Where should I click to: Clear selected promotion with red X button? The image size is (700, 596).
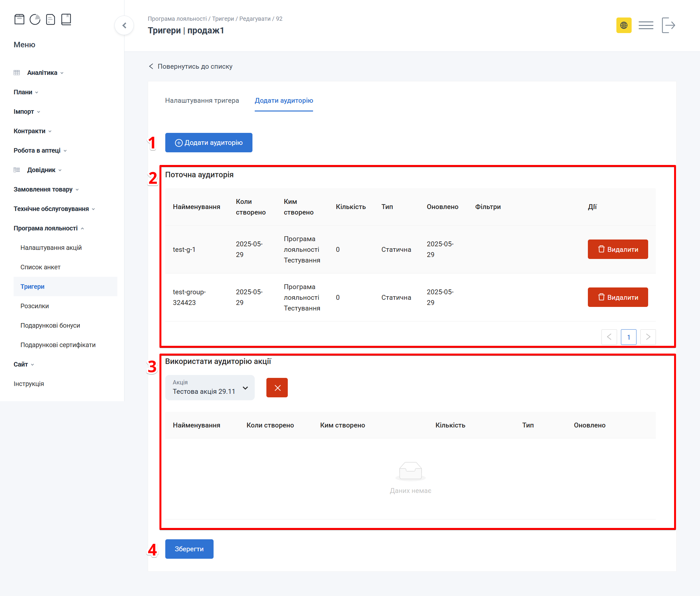click(x=277, y=388)
